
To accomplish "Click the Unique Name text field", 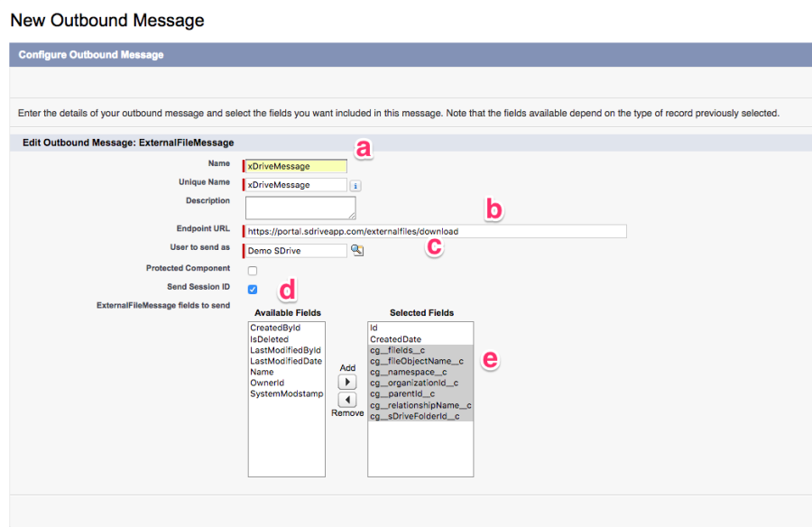I will tap(296, 185).
